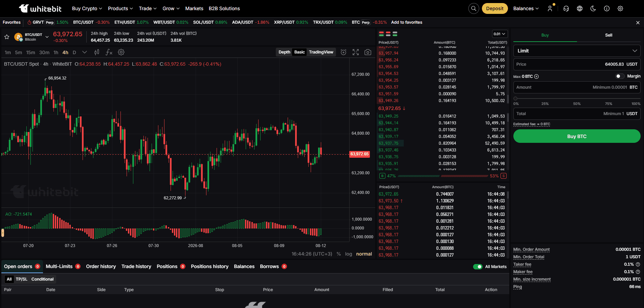
Task: Open the Limit order type dropdown
Action: [x=577, y=51]
